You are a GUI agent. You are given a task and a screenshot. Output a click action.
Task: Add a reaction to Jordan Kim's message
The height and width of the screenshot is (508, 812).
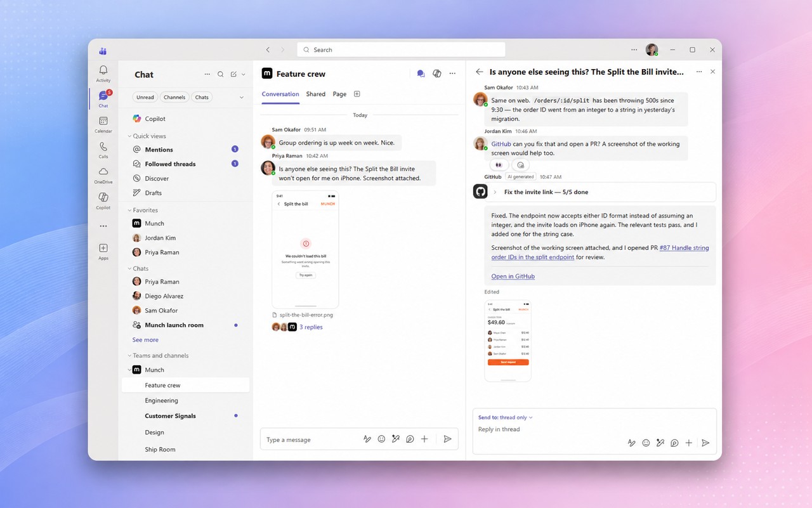point(520,165)
